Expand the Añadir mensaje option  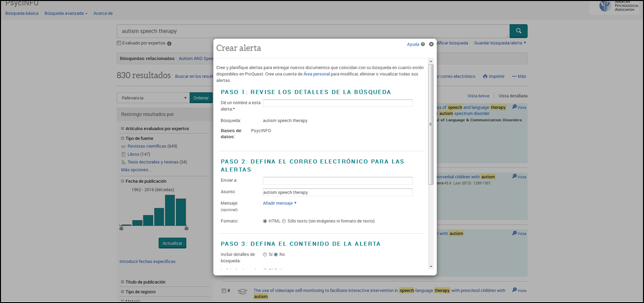pyautogui.click(x=280, y=203)
